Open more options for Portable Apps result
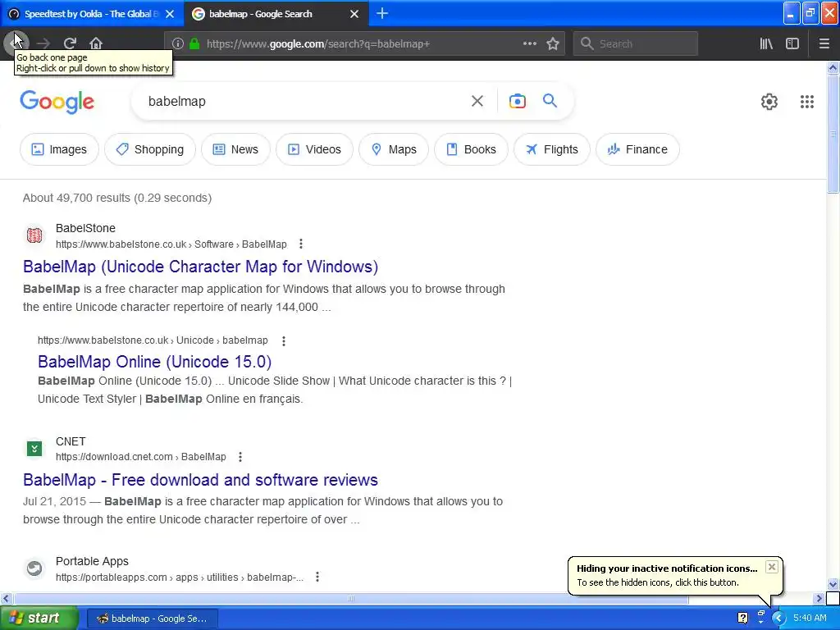Image resolution: width=840 pixels, height=630 pixels. [x=317, y=577]
